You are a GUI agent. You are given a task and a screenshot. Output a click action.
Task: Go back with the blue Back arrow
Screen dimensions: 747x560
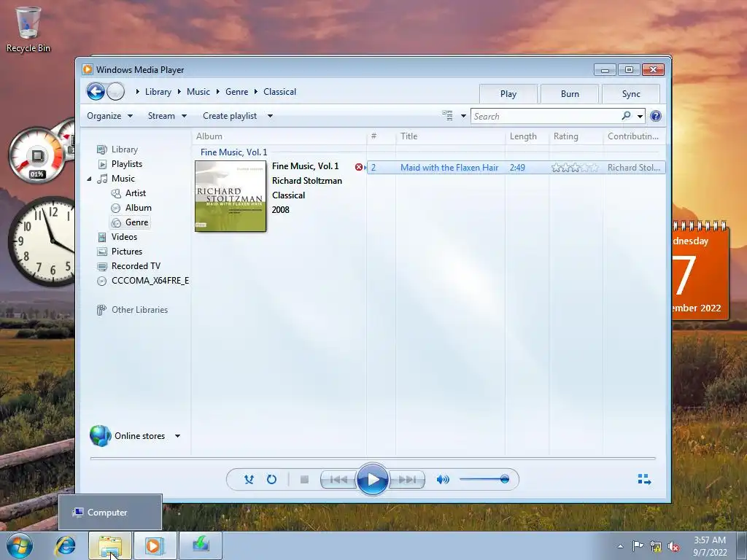tap(96, 91)
